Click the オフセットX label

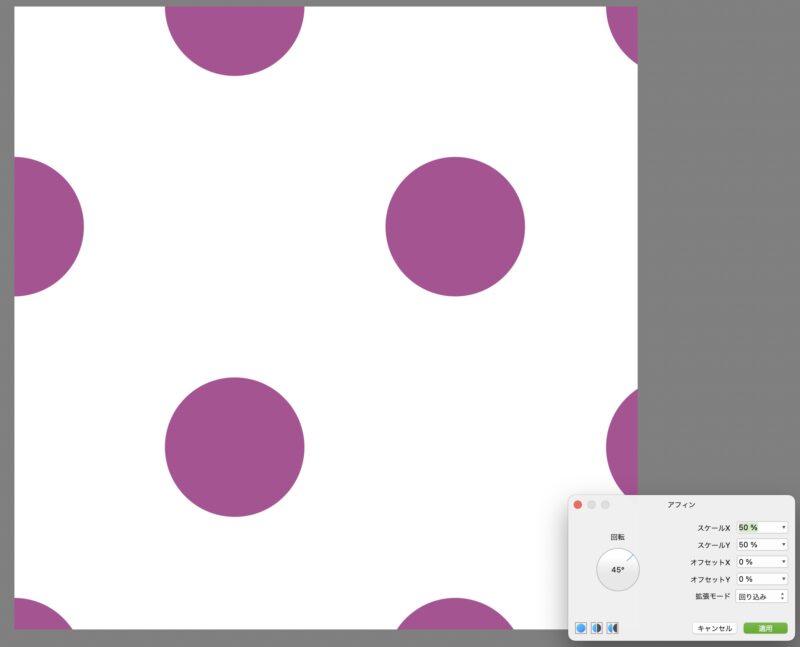click(x=710, y=562)
